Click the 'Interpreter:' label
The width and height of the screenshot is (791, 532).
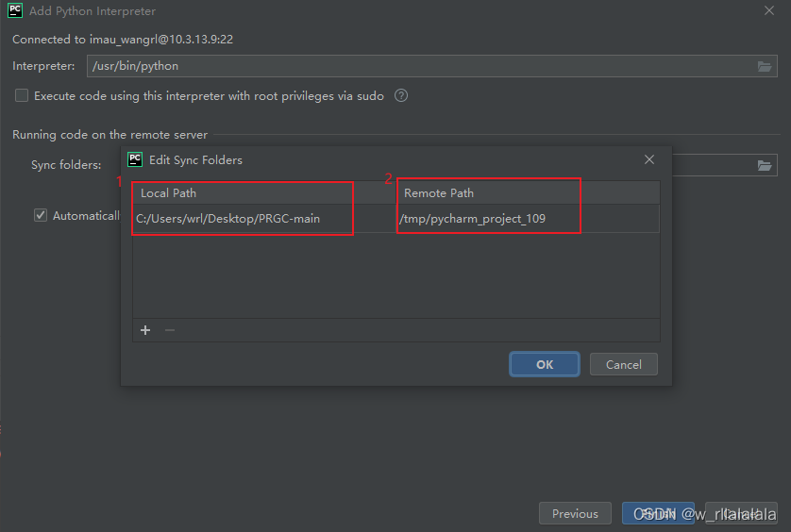(43, 66)
